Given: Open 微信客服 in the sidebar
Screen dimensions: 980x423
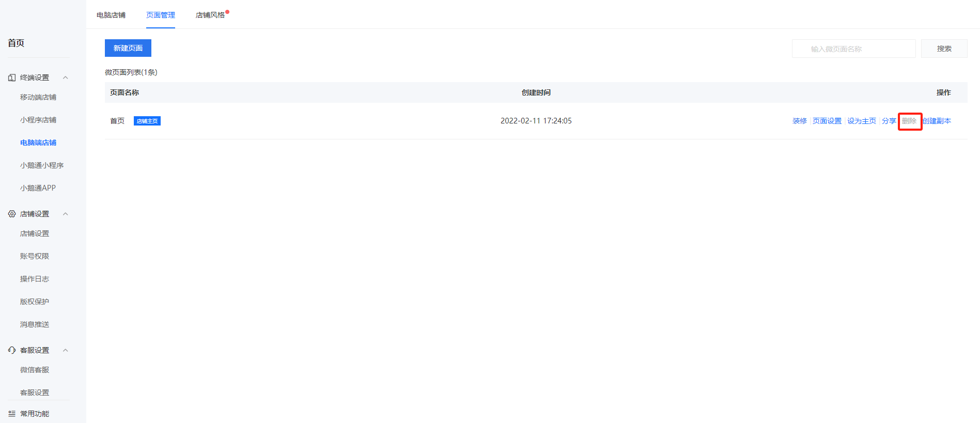Looking at the screenshot, I should [35, 370].
